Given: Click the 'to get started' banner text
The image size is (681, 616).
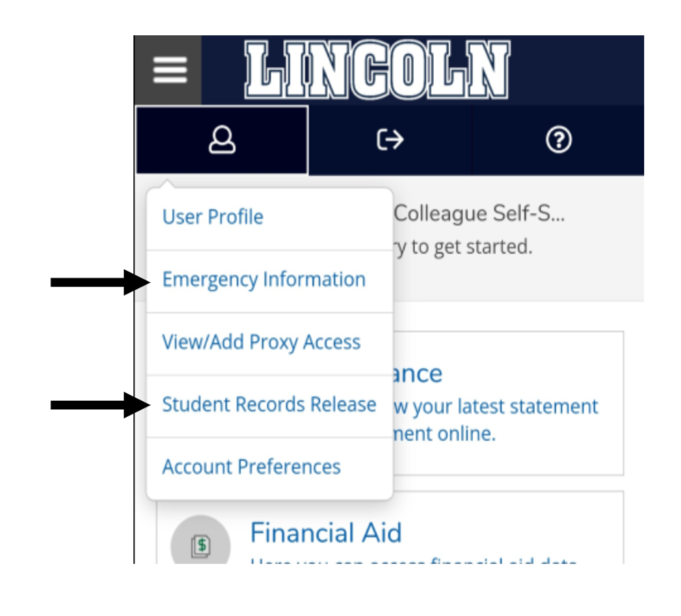Looking at the screenshot, I should click(x=463, y=247).
